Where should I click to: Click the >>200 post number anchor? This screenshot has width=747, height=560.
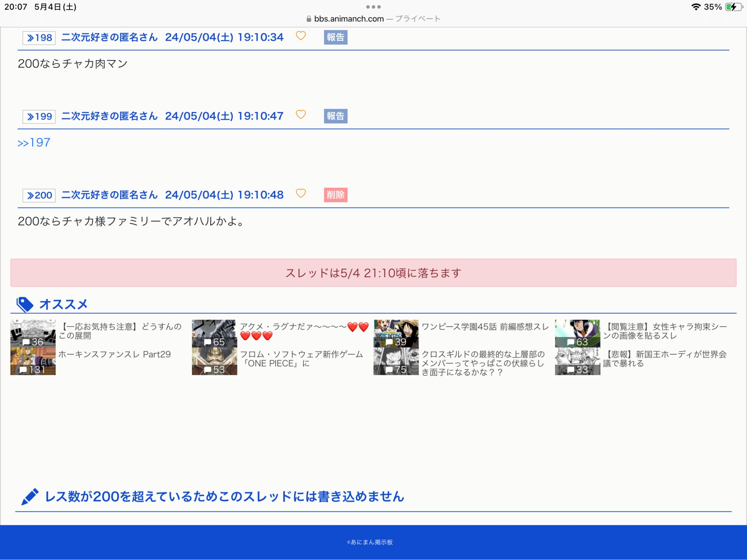39,195
